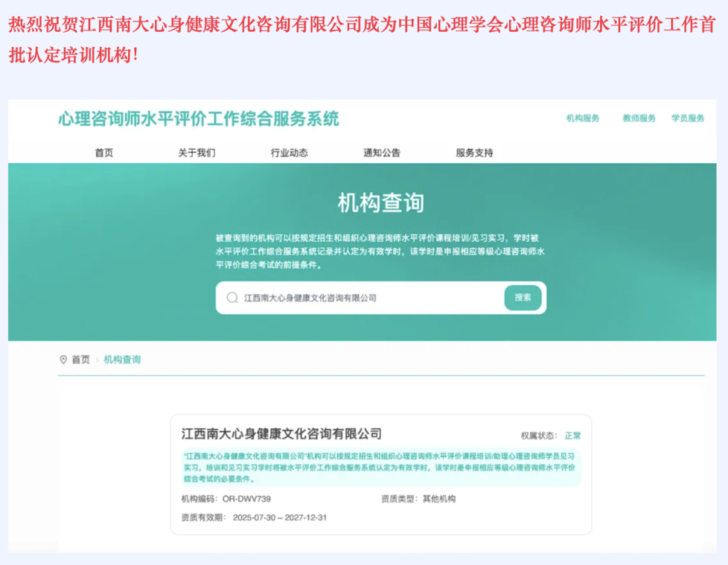Click the 机构查询 banner heading
Screen dimensions: 728x565
tap(381, 203)
